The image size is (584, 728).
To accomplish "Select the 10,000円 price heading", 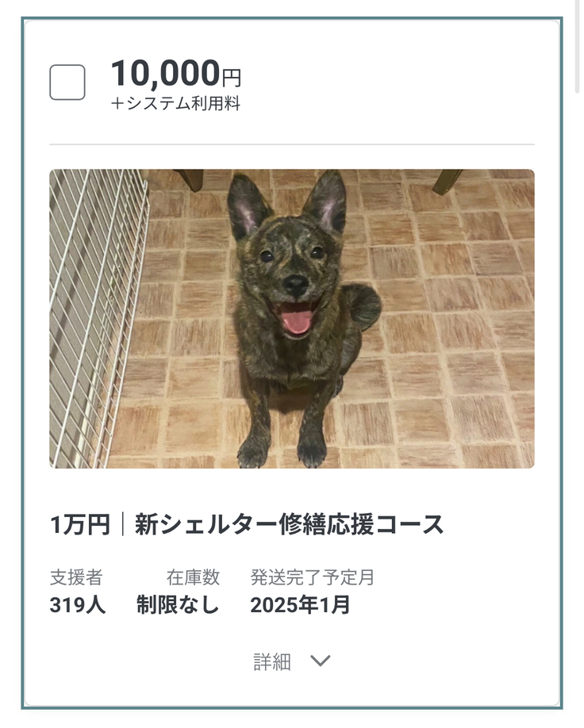I will [x=165, y=74].
